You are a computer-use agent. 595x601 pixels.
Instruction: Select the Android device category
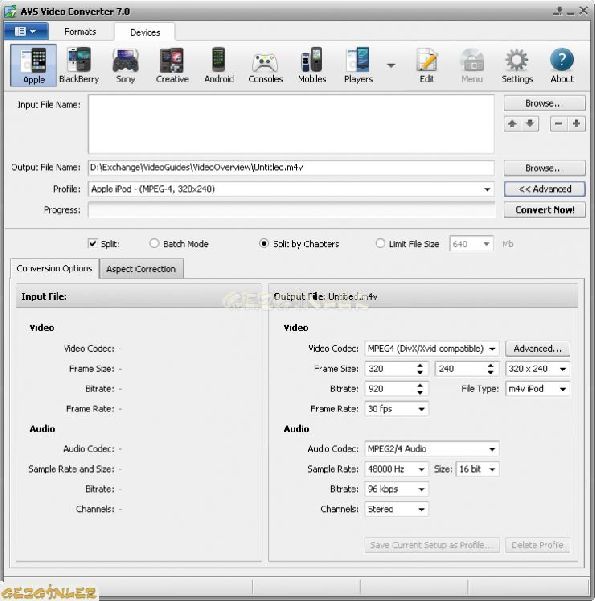[219, 65]
